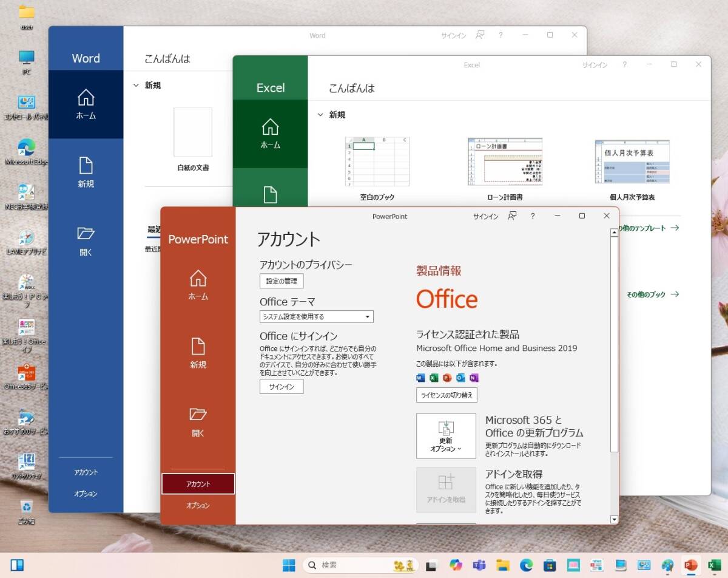Expand the Update Options (更新オプション) button
This screenshot has height=578, width=728.
click(446, 436)
